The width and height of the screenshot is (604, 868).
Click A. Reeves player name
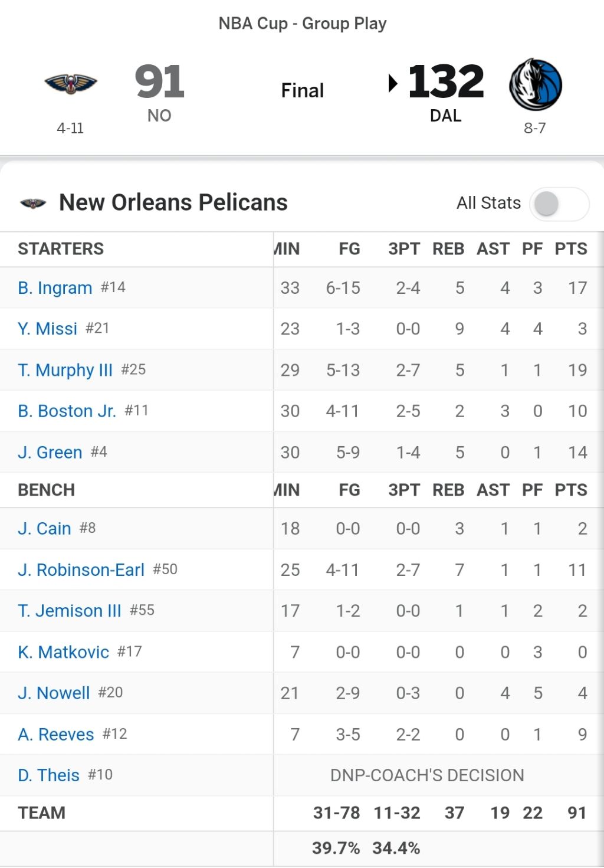click(x=55, y=734)
